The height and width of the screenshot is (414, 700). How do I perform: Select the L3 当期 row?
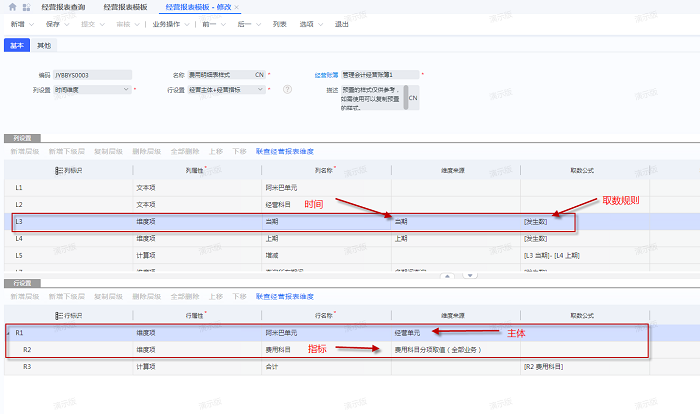coord(300,222)
